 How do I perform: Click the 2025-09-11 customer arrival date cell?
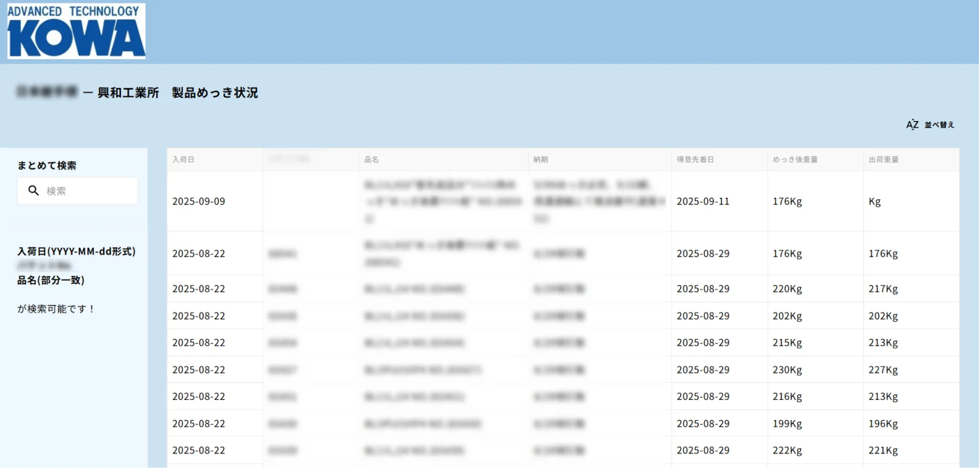pyautogui.click(x=703, y=201)
